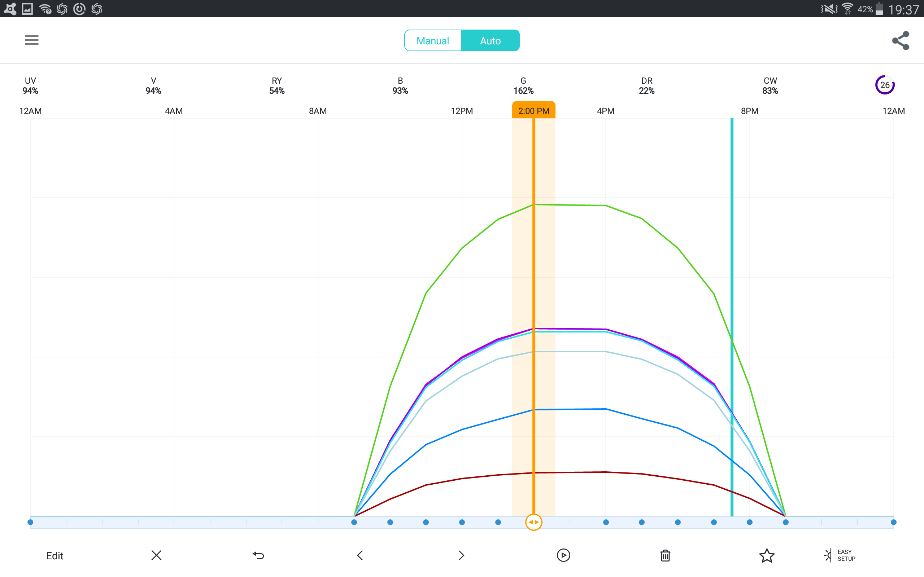Screen dimensions: 924x577
Task: Start preview playback
Action: click(563, 555)
